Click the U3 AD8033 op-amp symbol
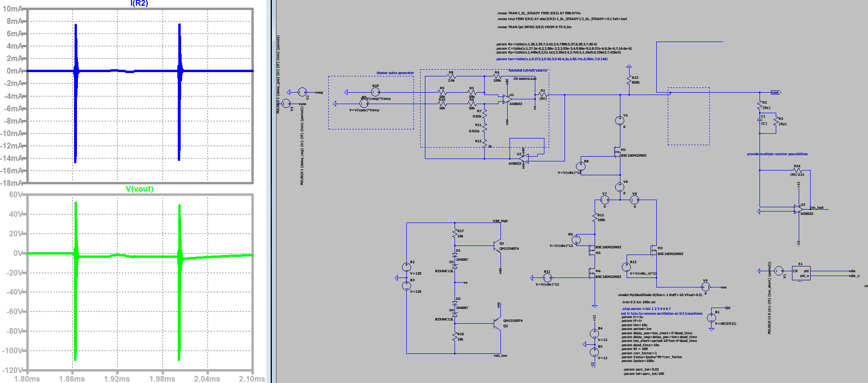 (x=798, y=209)
